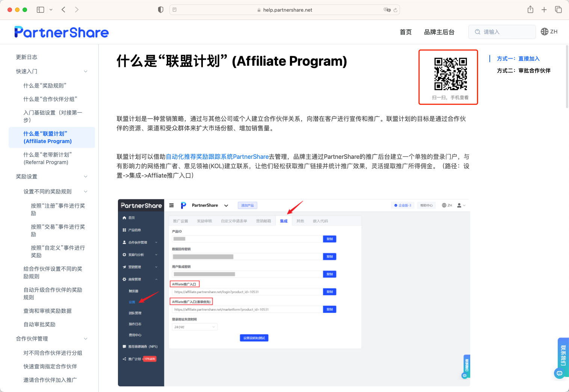Screen dimensions: 569x392
Task: Open the chat bubble support icon
Action: (x=559, y=373)
